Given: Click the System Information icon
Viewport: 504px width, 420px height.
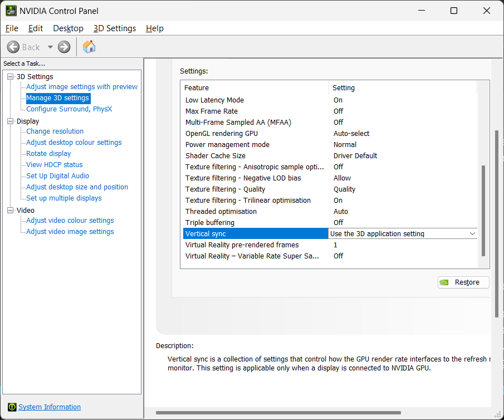Looking at the screenshot, I should click(12, 407).
